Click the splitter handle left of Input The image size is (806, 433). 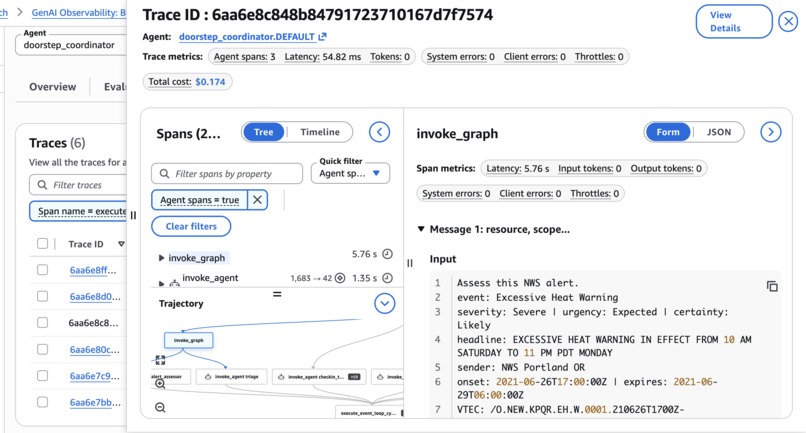pos(410,263)
